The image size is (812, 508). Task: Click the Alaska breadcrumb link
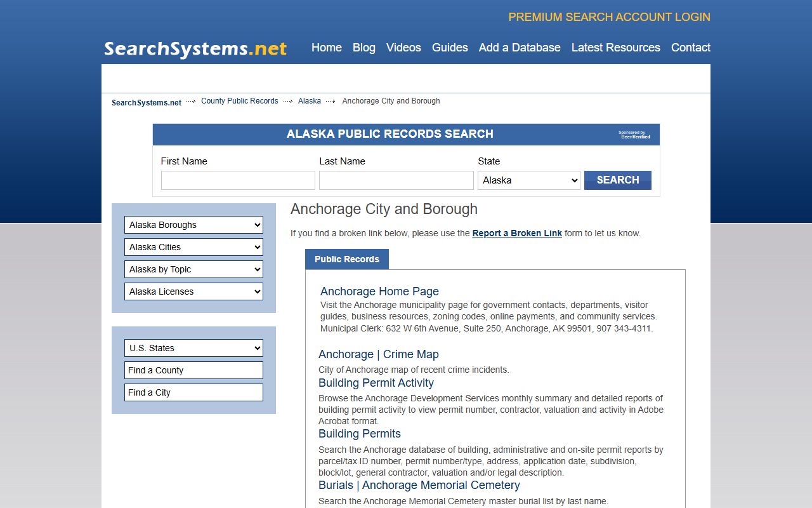coord(310,101)
